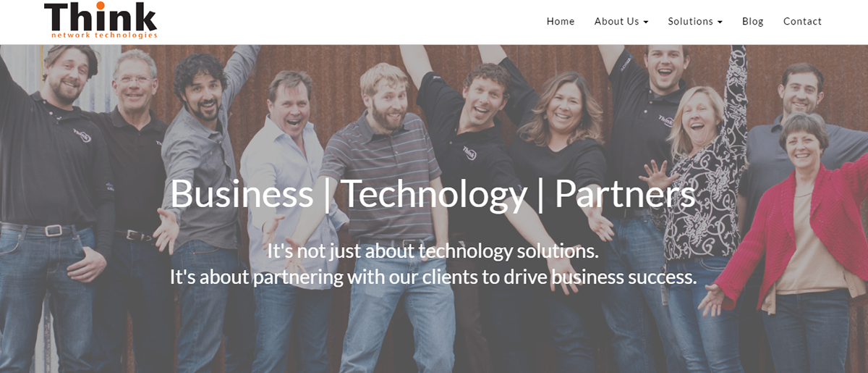Click the caret arrow beside About Us
Viewport: 868px width, 373px height.
(645, 22)
